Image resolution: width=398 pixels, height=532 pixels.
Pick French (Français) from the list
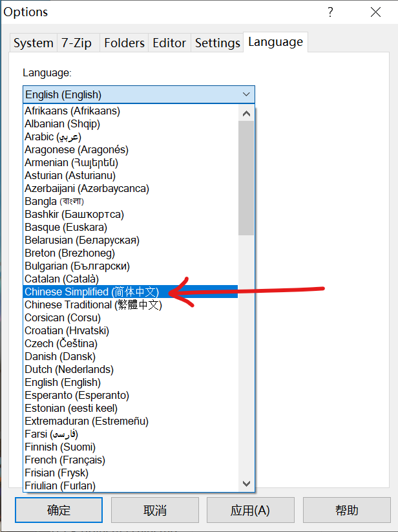(x=65, y=460)
